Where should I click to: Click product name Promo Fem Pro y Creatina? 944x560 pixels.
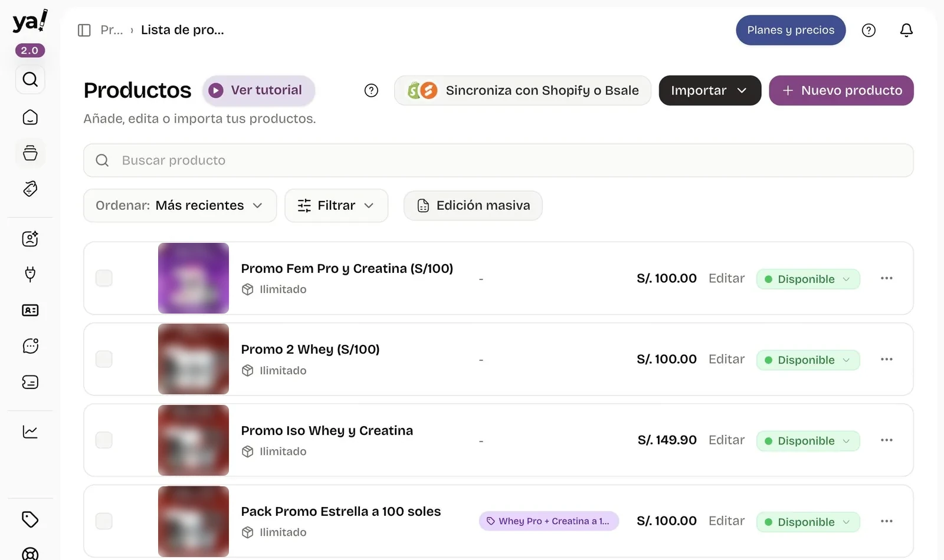tap(347, 269)
